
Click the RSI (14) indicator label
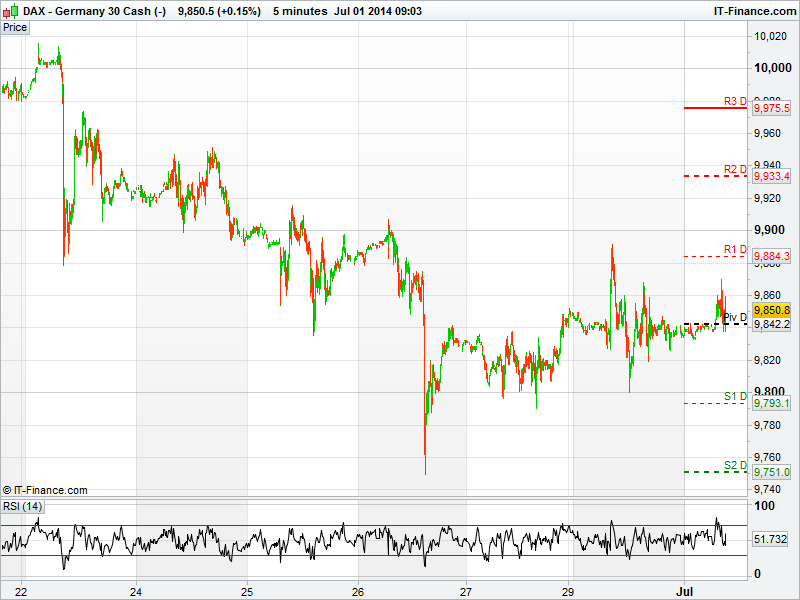(20, 506)
